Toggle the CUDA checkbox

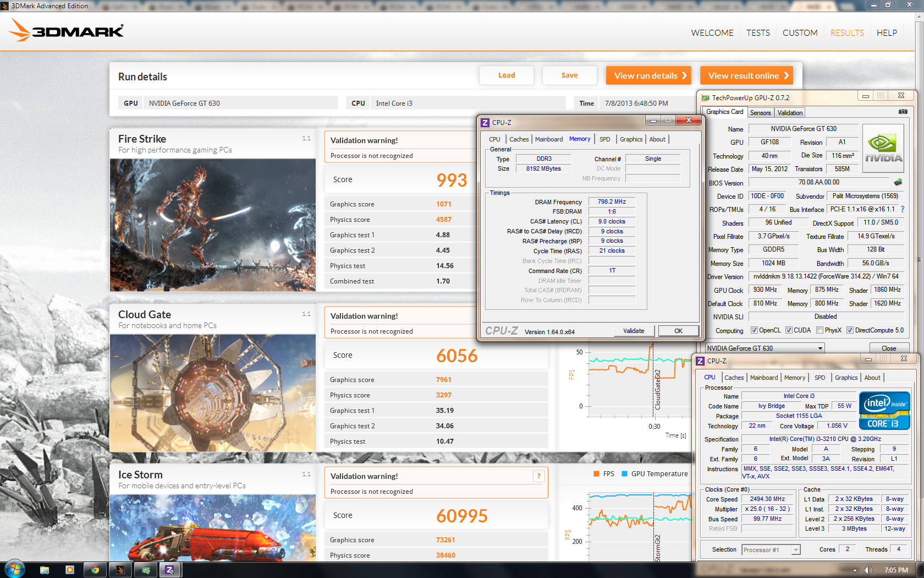pos(789,330)
